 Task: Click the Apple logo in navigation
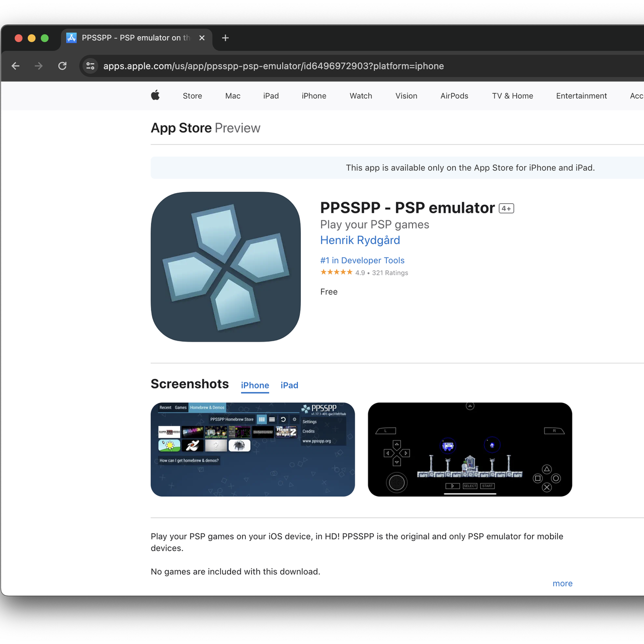(155, 95)
